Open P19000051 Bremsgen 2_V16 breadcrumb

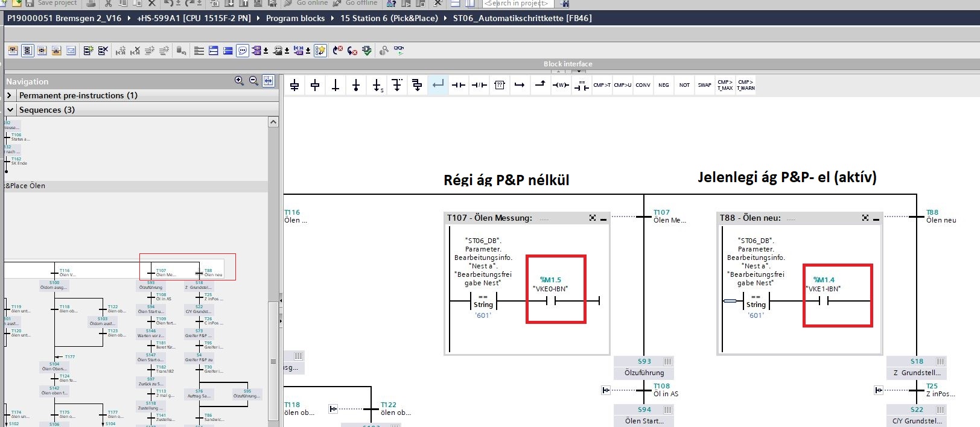point(64,18)
